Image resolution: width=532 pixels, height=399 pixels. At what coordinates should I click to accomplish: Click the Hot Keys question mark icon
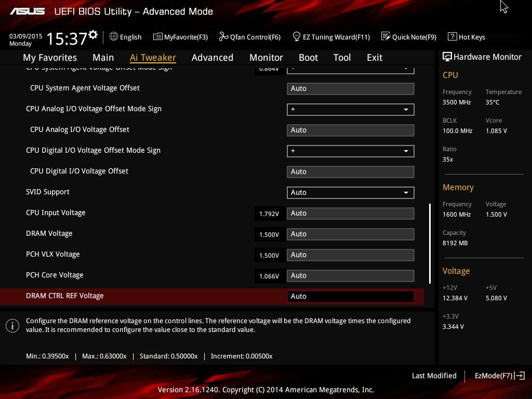(452, 36)
